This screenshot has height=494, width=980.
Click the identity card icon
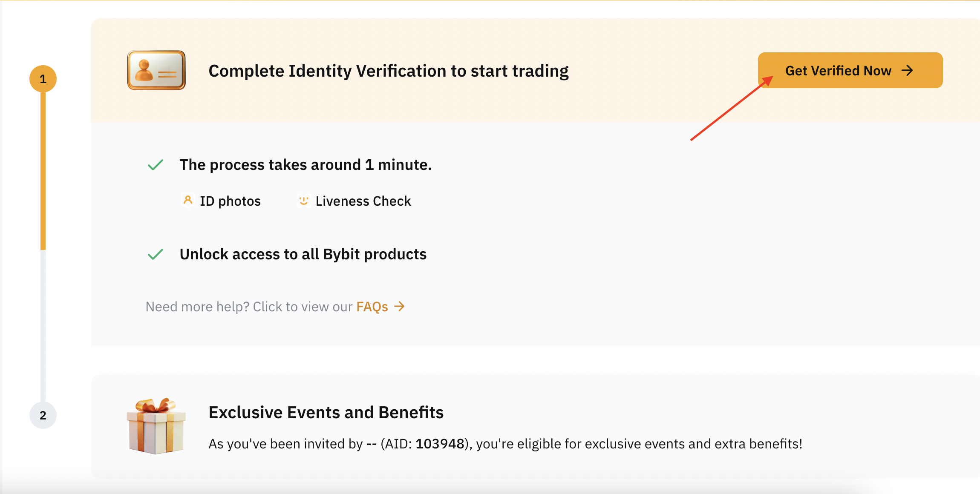(156, 70)
